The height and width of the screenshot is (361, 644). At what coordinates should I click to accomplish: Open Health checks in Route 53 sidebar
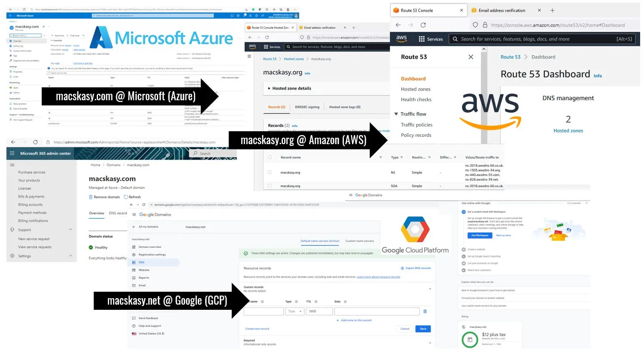point(416,99)
